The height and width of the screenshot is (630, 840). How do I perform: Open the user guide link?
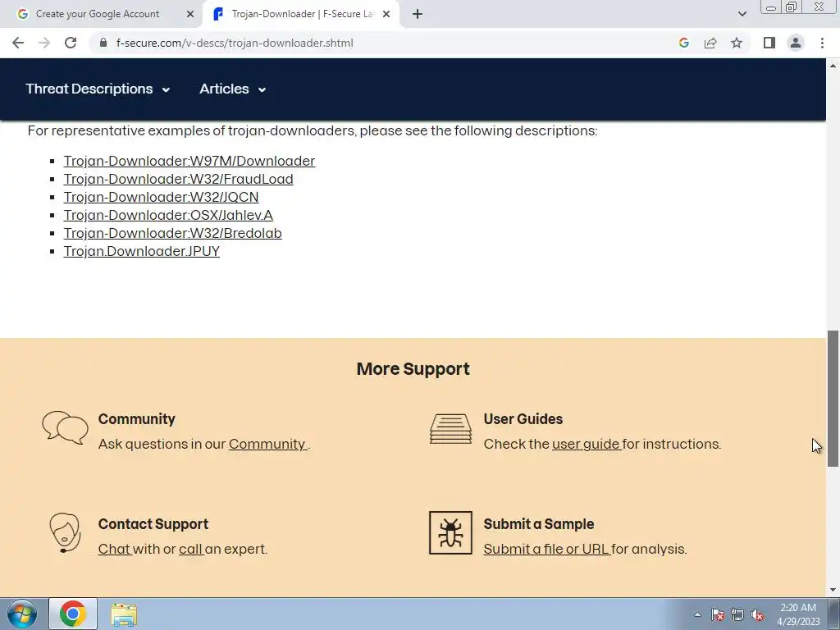click(587, 444)
